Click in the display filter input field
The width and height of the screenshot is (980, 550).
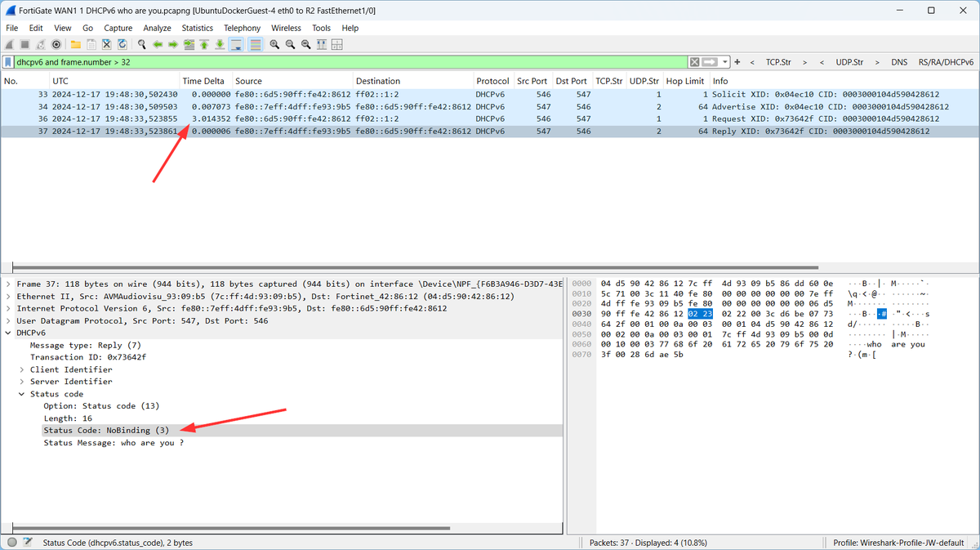351,62
